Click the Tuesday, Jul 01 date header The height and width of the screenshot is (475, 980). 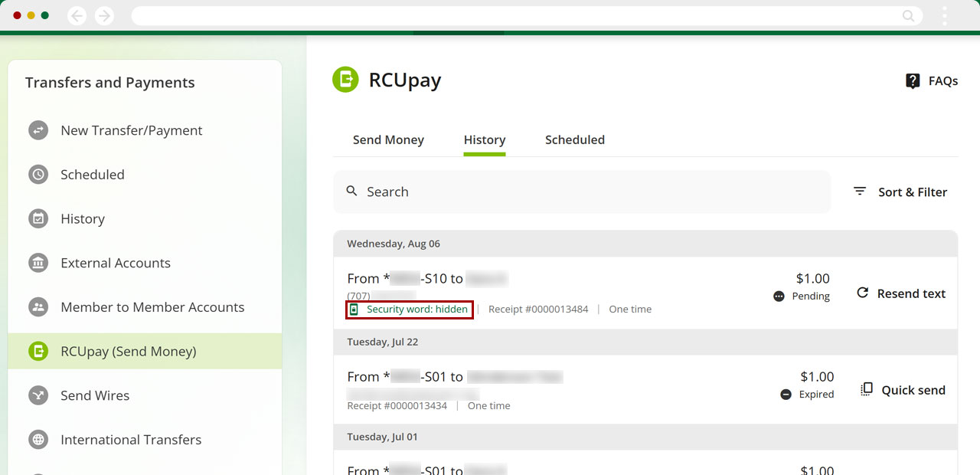click(382, 437)
